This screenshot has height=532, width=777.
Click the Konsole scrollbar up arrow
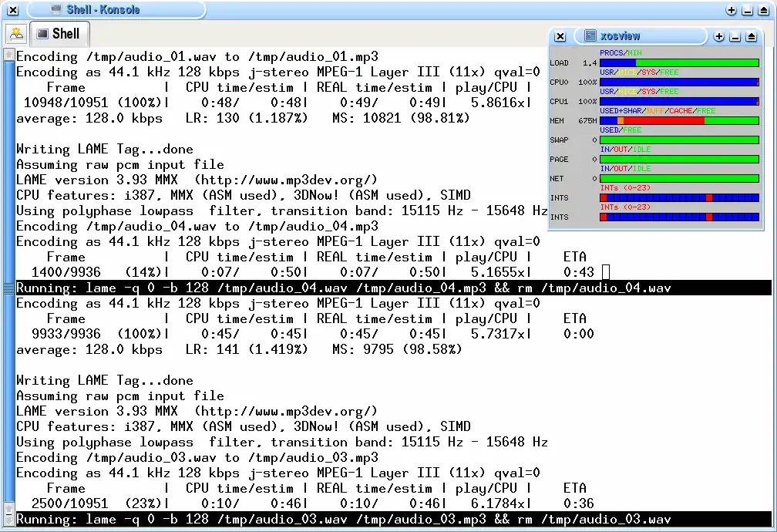[8, 55]
